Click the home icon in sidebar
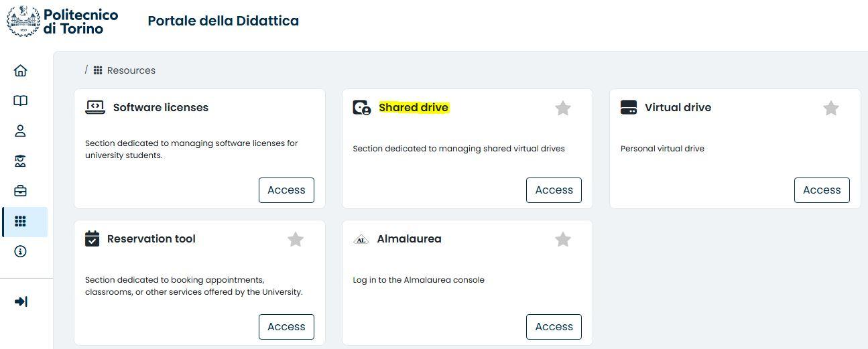868x349 pixels. coord(21,70)
